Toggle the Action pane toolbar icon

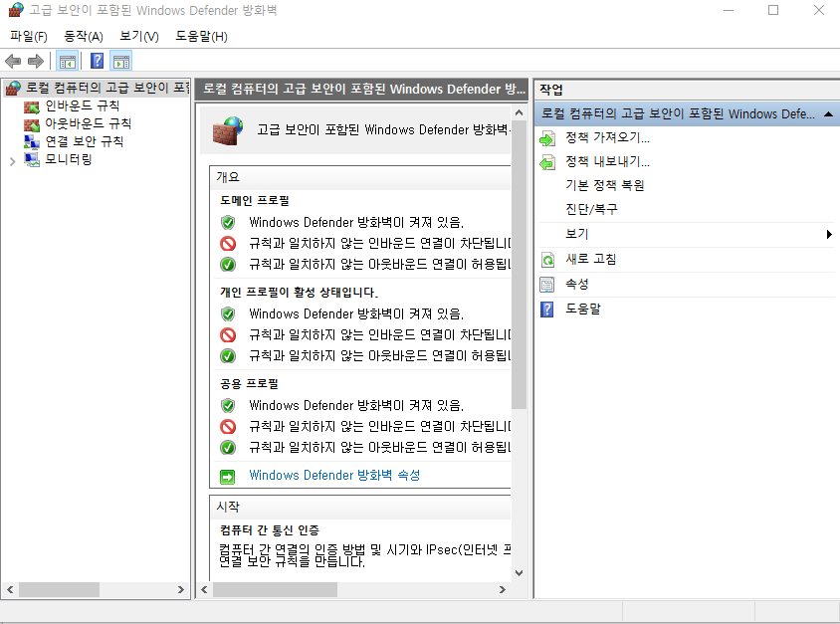point(121,60)
